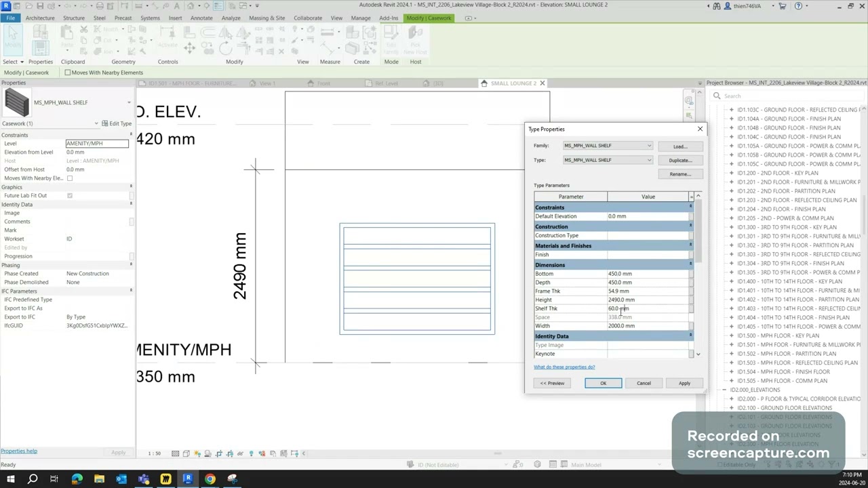Click OK in Type Properties dialog
The height and width of the screenshot is (488, 868).
[x=603, y=383]
